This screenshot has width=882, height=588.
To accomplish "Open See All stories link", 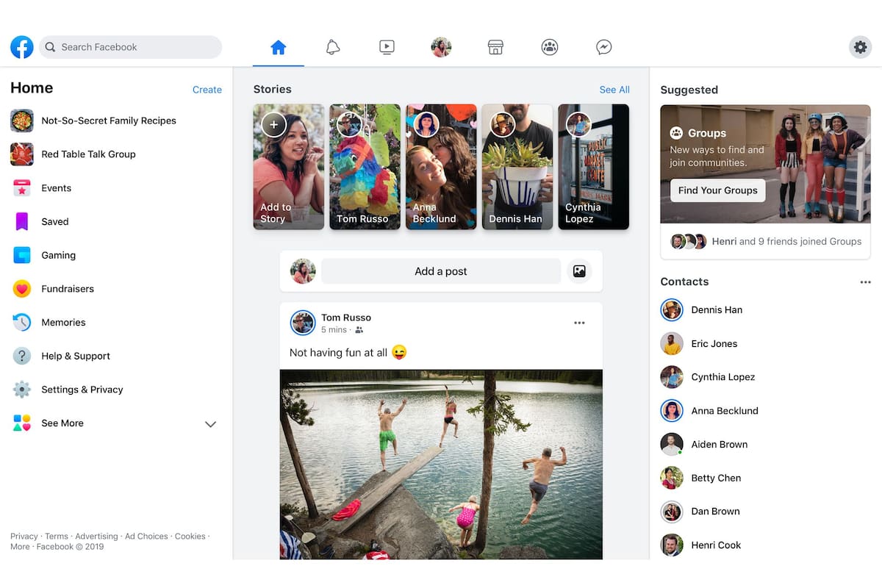I will point(614,89).
